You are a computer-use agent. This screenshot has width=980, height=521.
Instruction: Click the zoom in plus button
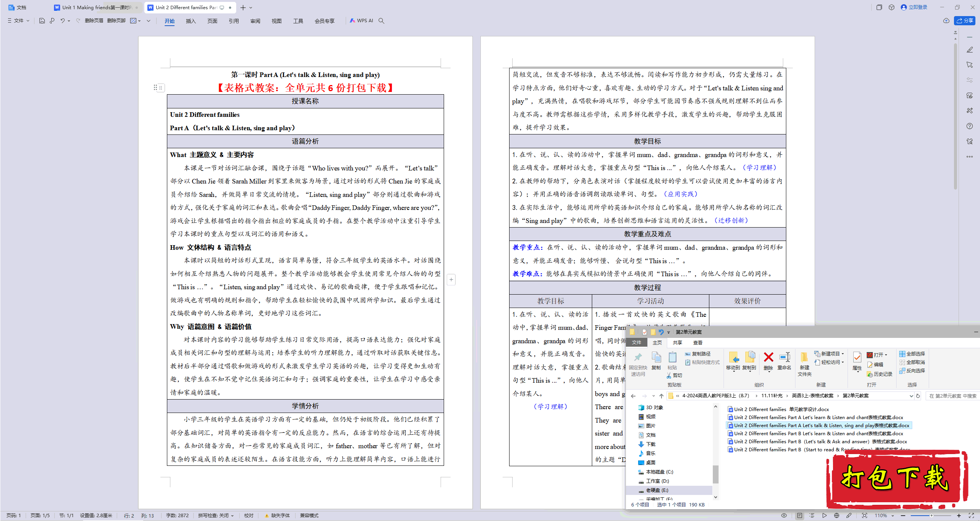pos(959,515)
